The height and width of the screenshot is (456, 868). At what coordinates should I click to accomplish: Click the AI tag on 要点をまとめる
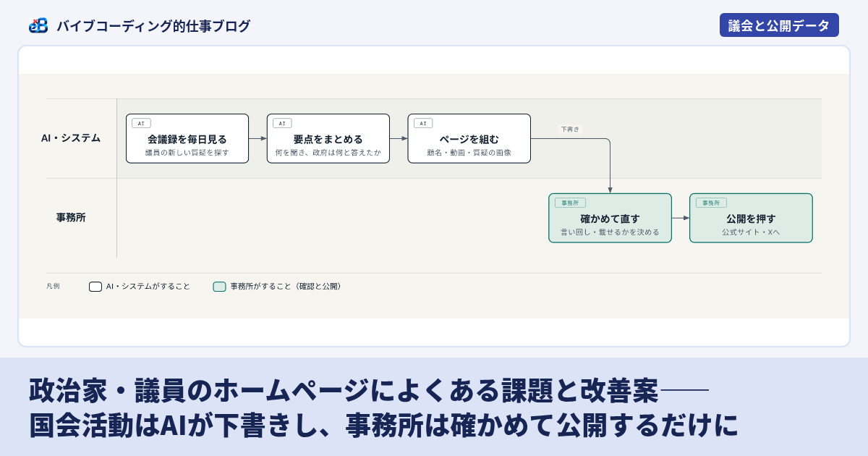[x=282, y=123]
